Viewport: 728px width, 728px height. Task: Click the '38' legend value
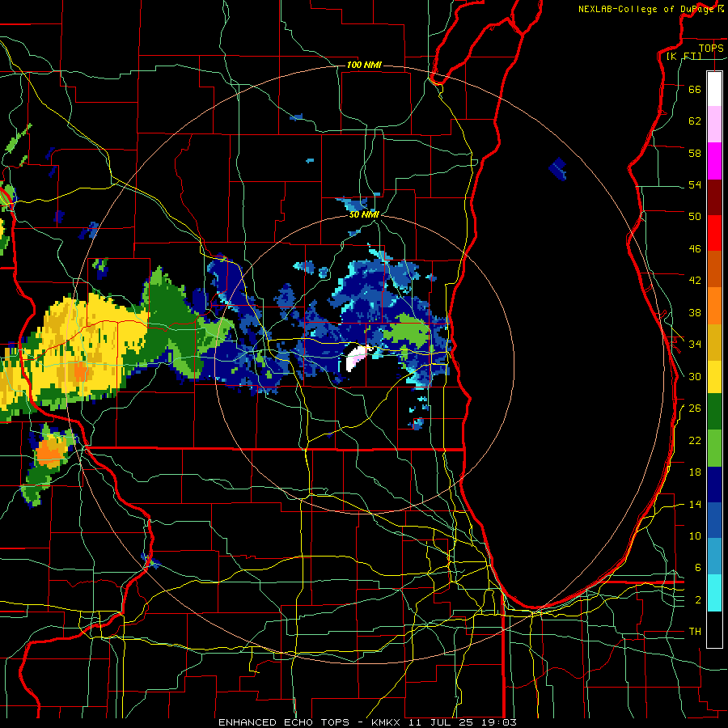coord(695,312)
